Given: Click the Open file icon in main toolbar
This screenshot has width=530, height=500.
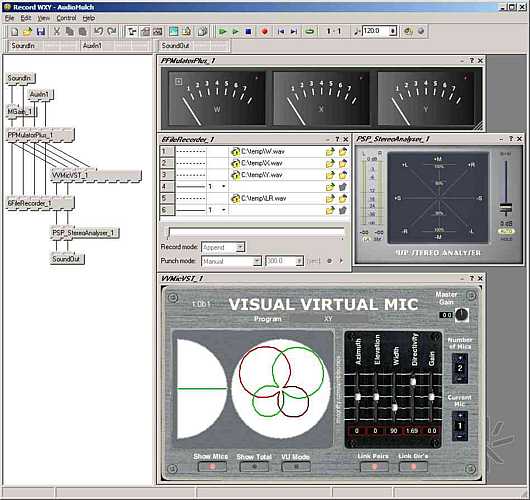Looking at the screenshot, I should pos(27,32).
